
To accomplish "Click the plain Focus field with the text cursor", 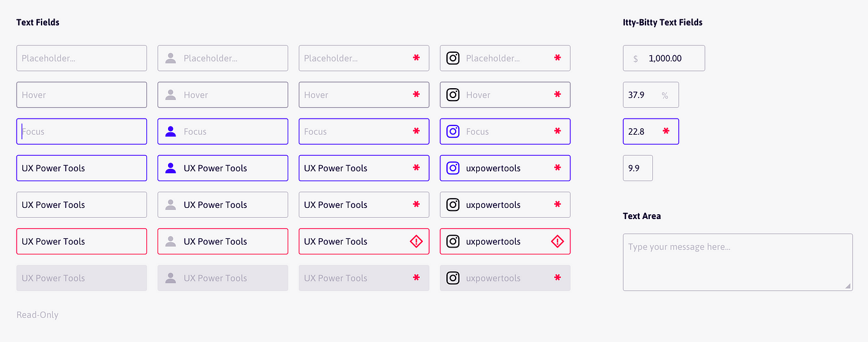I will (x=82, y=132).
